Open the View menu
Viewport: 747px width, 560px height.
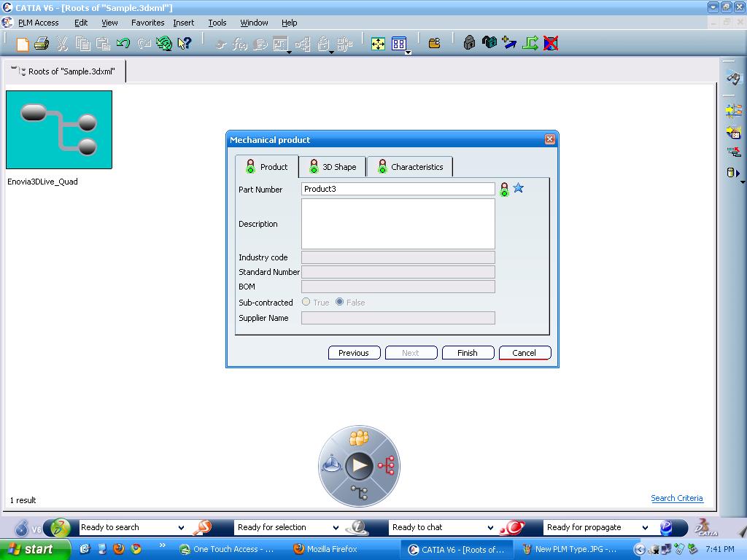click(x=109, y=23)
